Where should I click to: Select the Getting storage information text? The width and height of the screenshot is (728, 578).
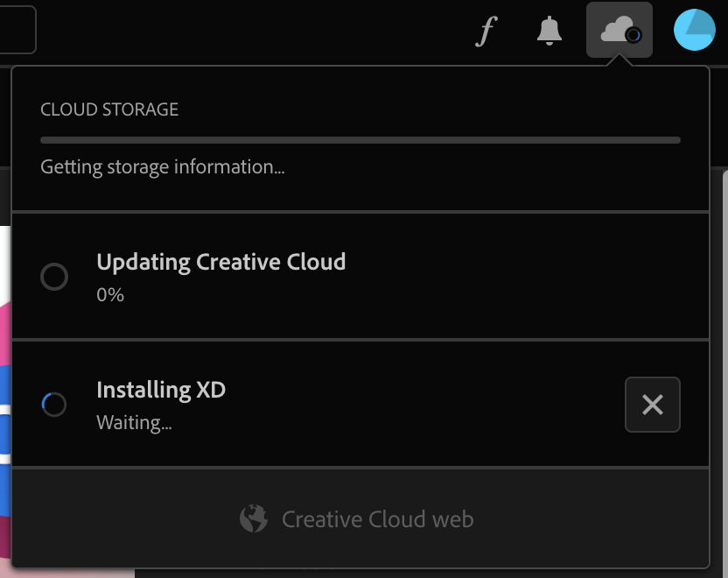(x=162, y=166)
